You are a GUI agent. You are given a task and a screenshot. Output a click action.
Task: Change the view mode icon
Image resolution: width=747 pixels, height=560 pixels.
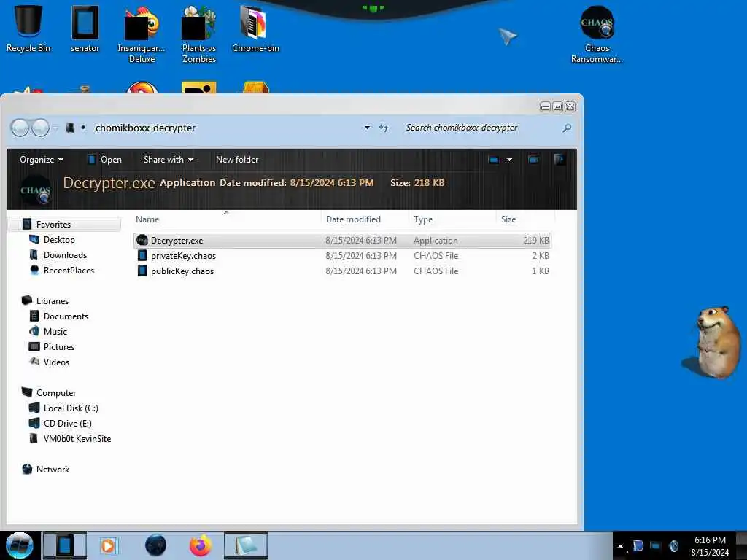click(x=494, y=160)
